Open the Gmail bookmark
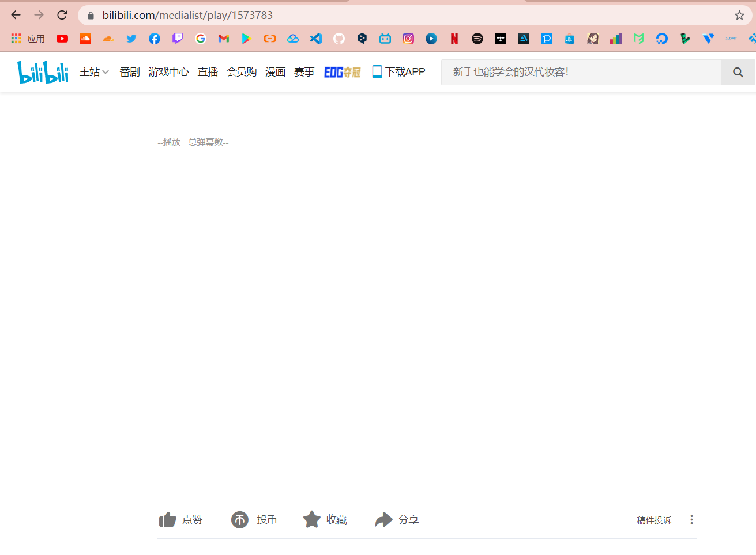This screenshot has height=555, width=756. pos(224,39)
